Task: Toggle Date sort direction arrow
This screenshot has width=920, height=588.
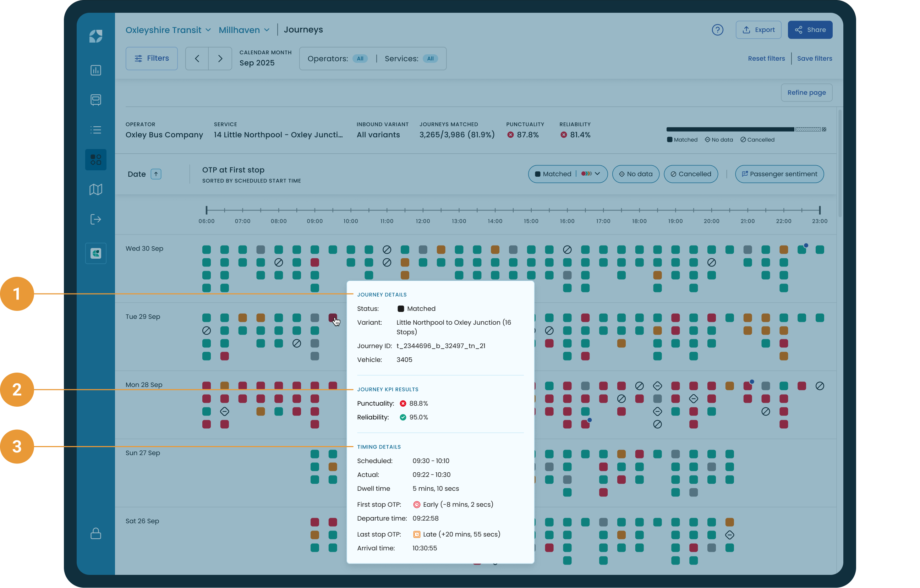Action: point(156,174)
